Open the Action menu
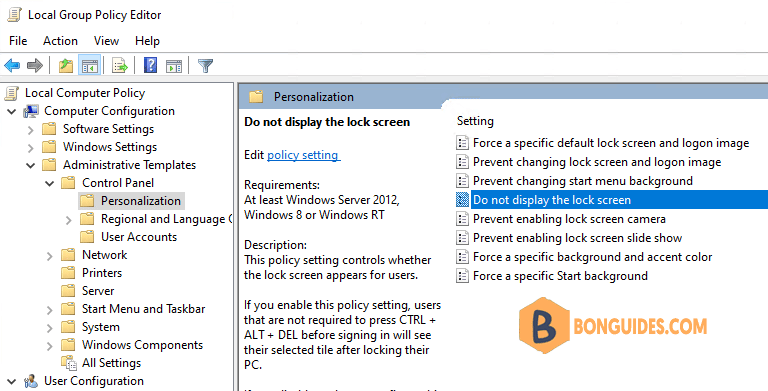The image size is (768, 391). point(60,41)
